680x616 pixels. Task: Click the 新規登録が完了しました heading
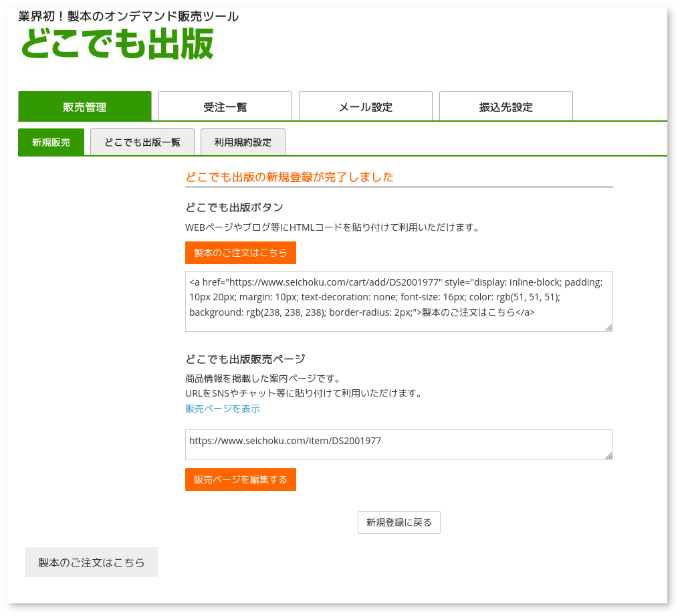tap(290, 177)
